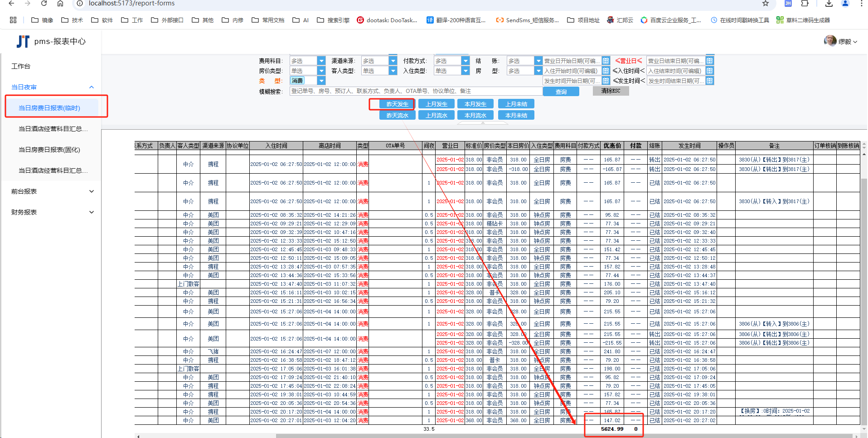
Task: Open 当日房费日报表(固化) in sidebar
Action: (x=49, y=150)
